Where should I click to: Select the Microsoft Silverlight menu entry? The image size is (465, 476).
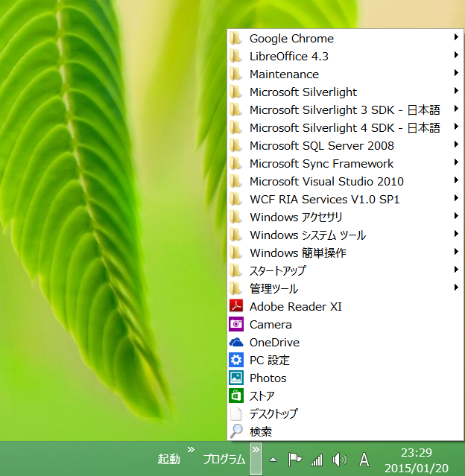345,92
